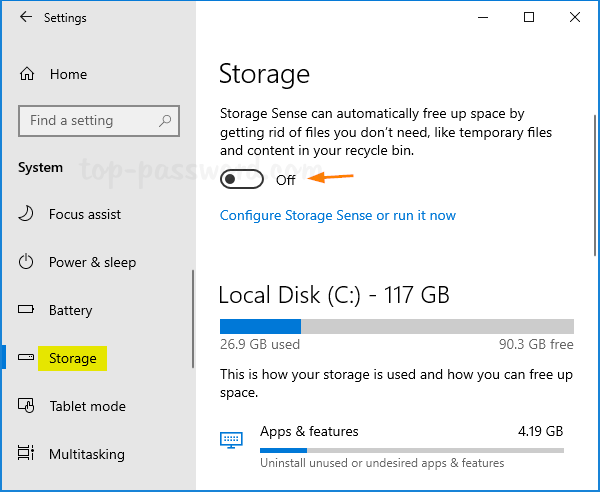Turn on the Storage Sense toggle
Viewport: 600px width, 492px height.
pyautogui.click(x=241, y=180)
